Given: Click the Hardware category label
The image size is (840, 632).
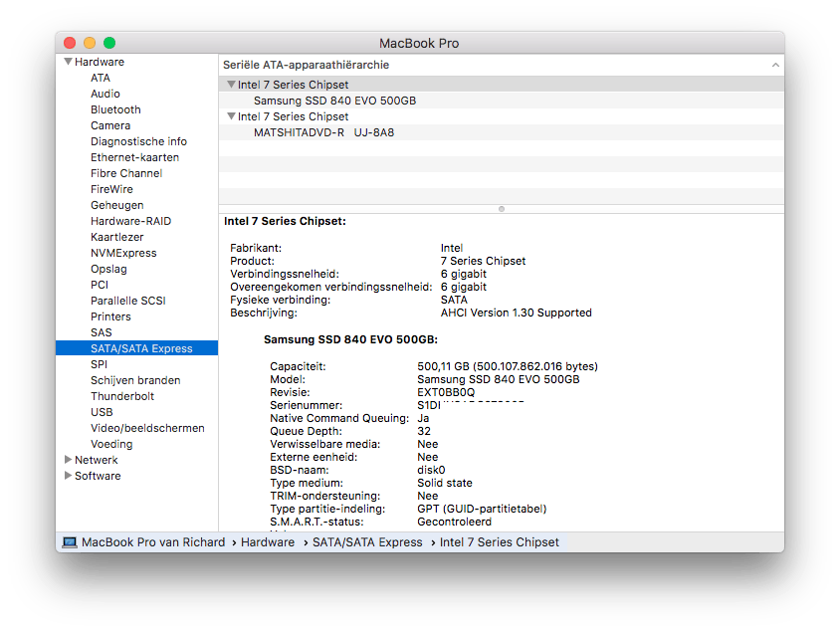Looking at the screenshot, I should (100, 62).
